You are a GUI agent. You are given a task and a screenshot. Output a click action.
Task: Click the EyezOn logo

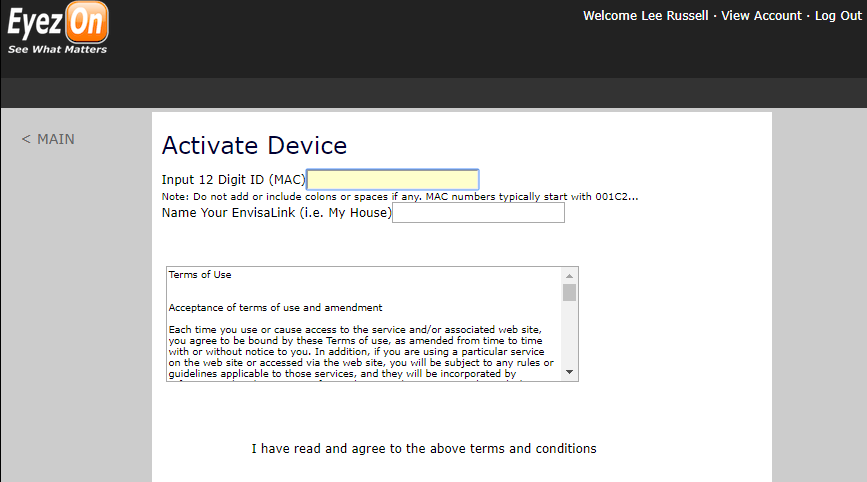[58, 28]
